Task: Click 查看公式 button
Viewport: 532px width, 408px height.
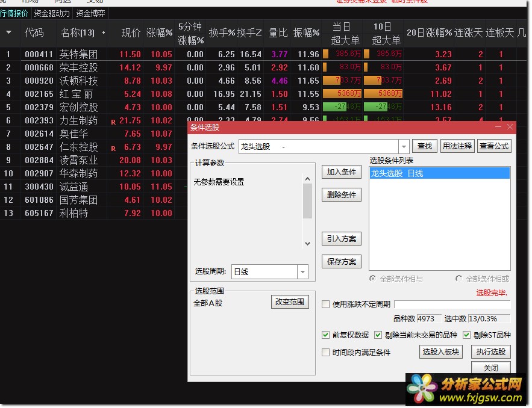Action: (494, 146)
